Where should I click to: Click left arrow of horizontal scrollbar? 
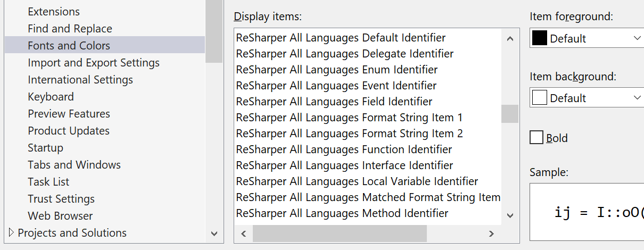click(243, 234)
